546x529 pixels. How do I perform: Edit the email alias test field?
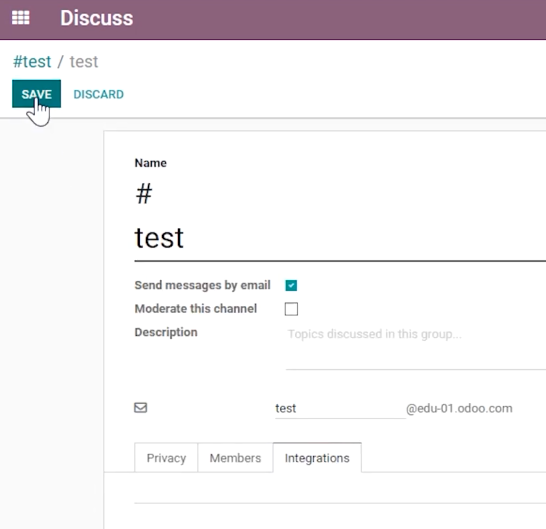coord(340,408)
